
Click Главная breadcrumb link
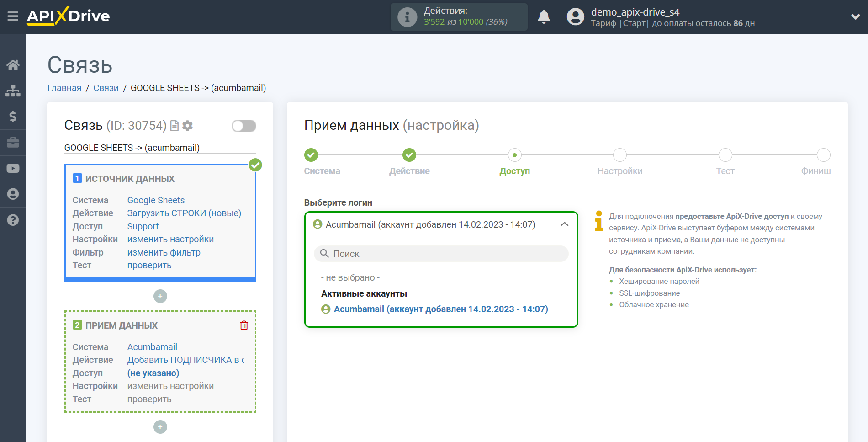64,88
